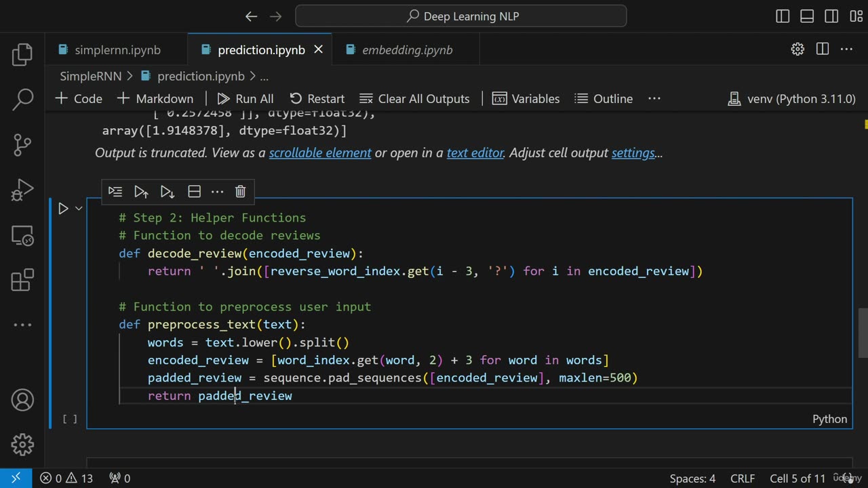Image resolution: width=868 pixels, height=488 pixels.
Task: Switch to simplernn.ipynb tab
Action: click(x=117, y=49)
